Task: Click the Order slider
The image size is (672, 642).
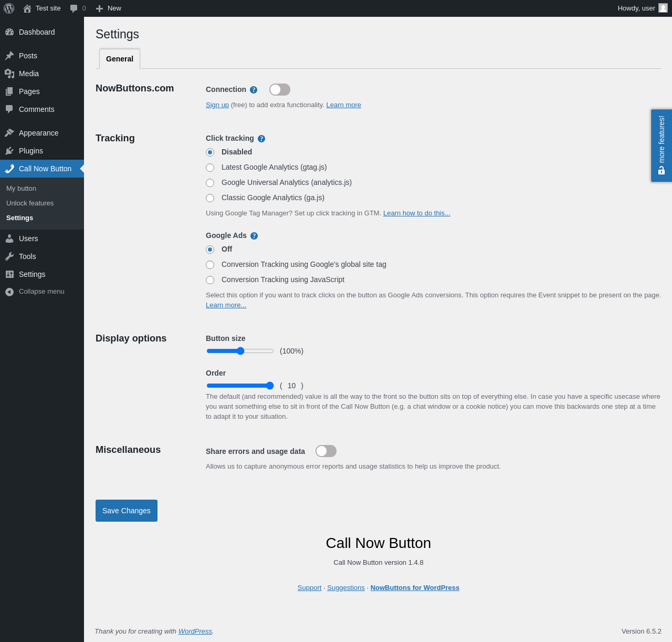Action: (x=240, y=386)
